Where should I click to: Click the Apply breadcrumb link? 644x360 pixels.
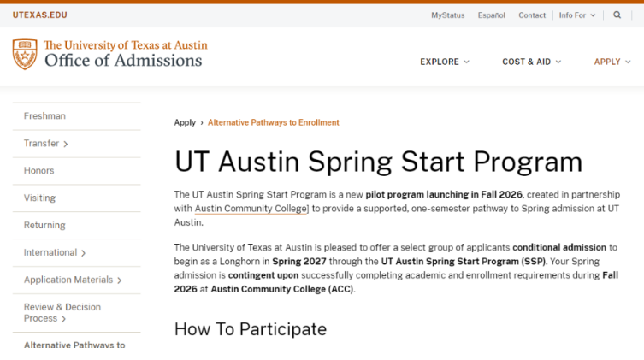tap(185, 122)
